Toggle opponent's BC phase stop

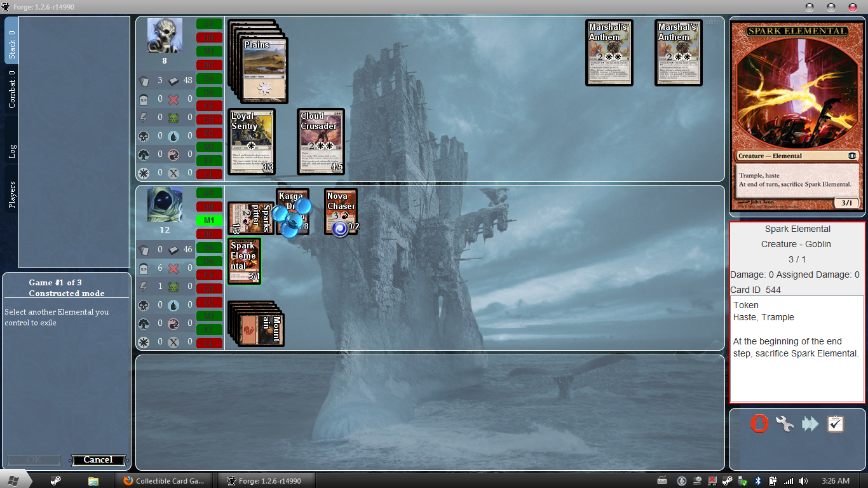(209, 65)
